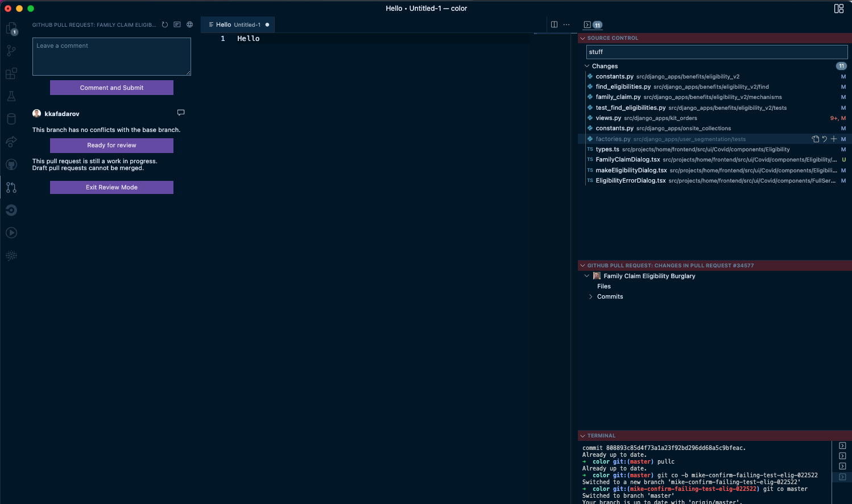
Task: Select types.ts in the Changes list
Action: pos(715,150)
